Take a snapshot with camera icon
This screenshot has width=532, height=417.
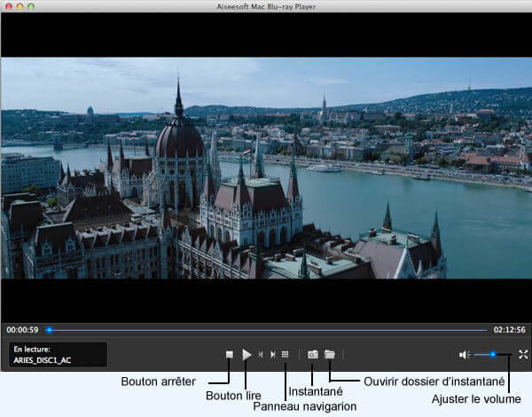click(312, 354)
